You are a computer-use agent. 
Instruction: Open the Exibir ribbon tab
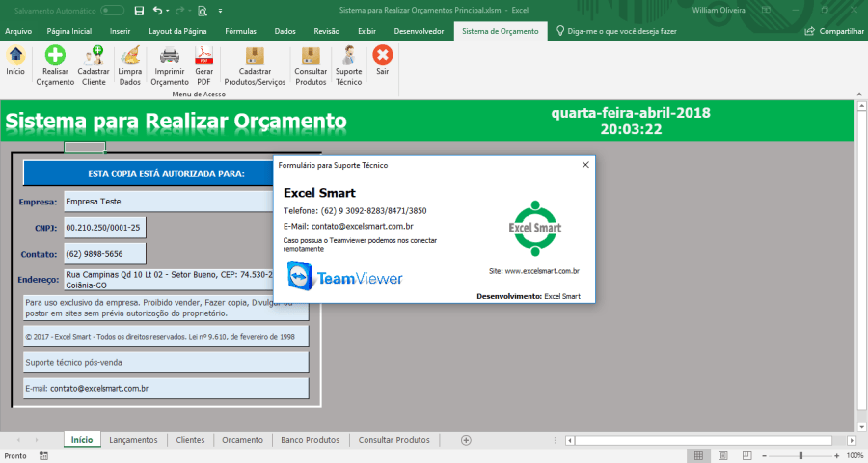coord(367,31)
